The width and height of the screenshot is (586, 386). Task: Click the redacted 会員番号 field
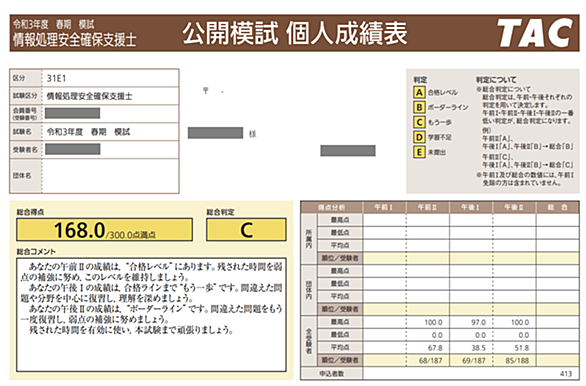point(73,113)
